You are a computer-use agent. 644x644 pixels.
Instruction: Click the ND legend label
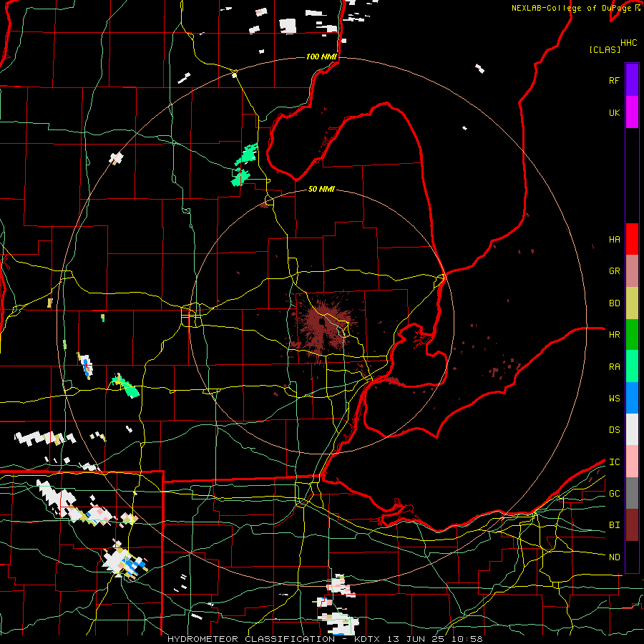pyautogui.click(x=614, y=557)
